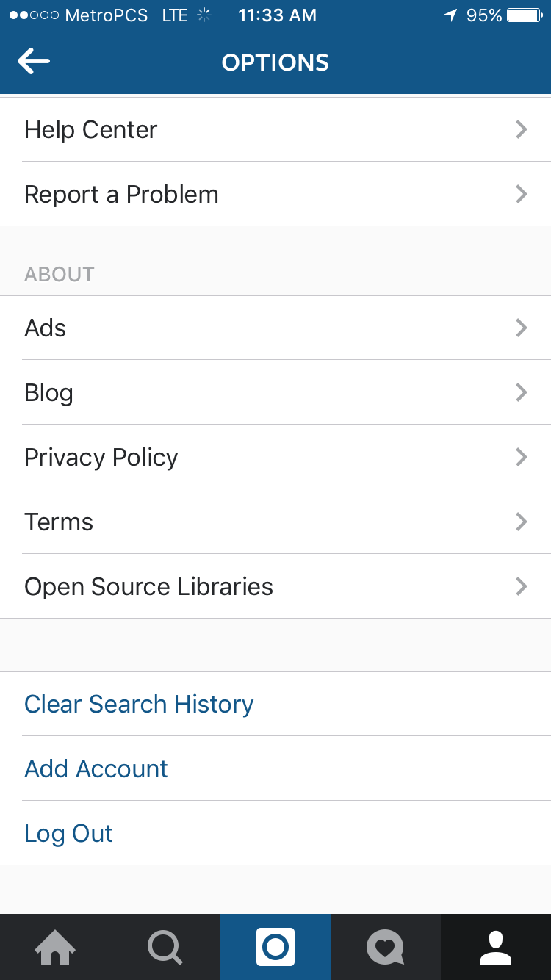View Open Source Libraries
This screenshot has height=980, width=551.
148,587
